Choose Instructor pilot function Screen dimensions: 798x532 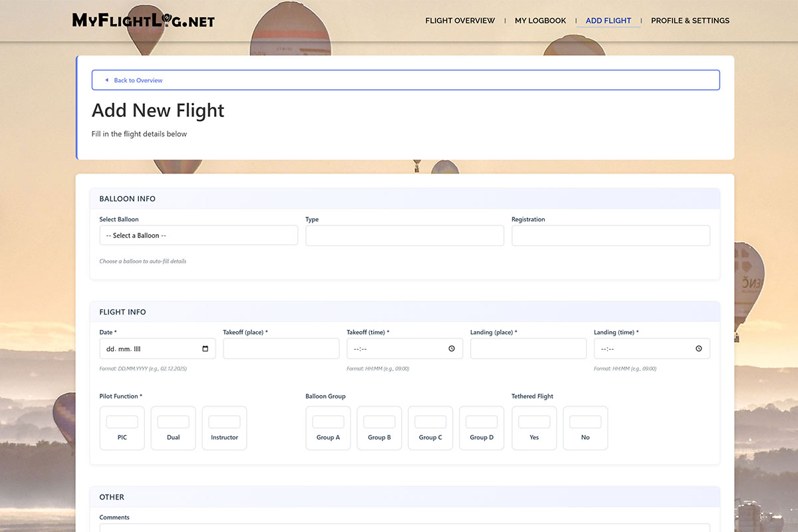224,428
